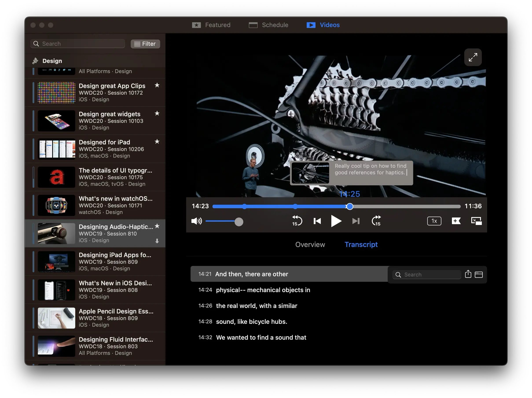Toggle picture-in-picture mode
532x398 pixels.
point(476,221)
